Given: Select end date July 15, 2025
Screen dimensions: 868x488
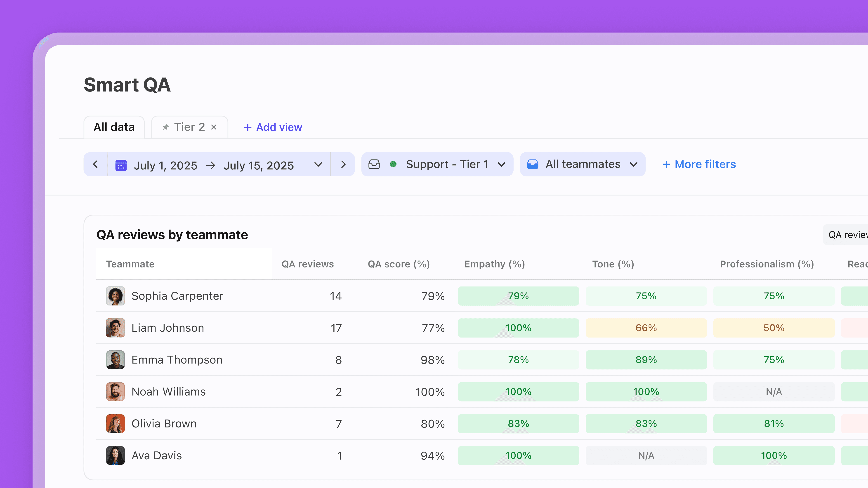Looking at the screenshot, I should (x=259, y=165).
